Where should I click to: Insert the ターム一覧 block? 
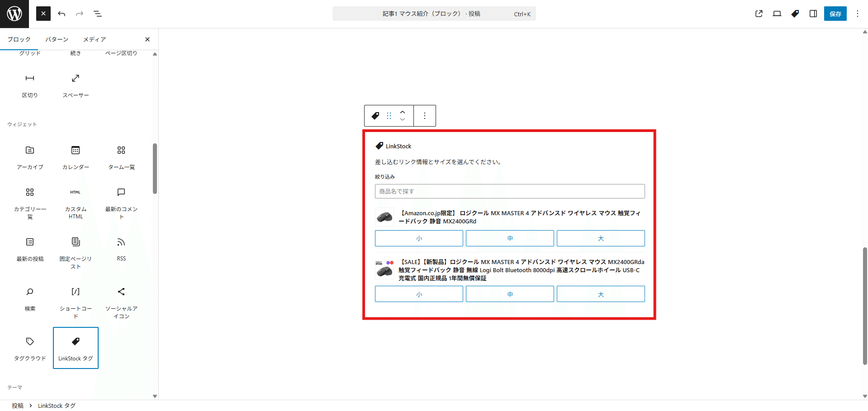click(x=121, y=158)
